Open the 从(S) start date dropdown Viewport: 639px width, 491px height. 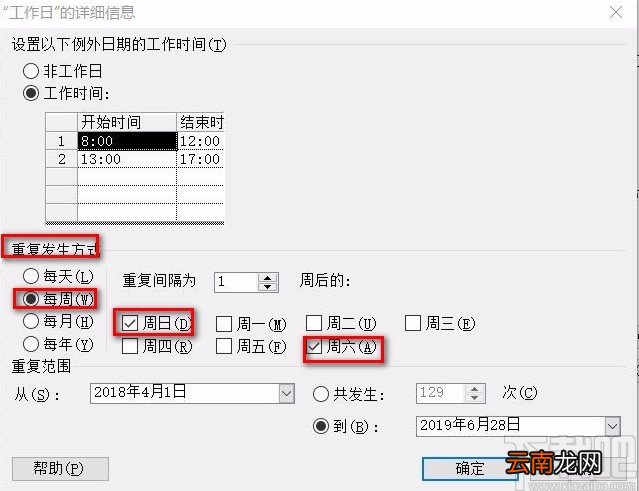(286, 393)
